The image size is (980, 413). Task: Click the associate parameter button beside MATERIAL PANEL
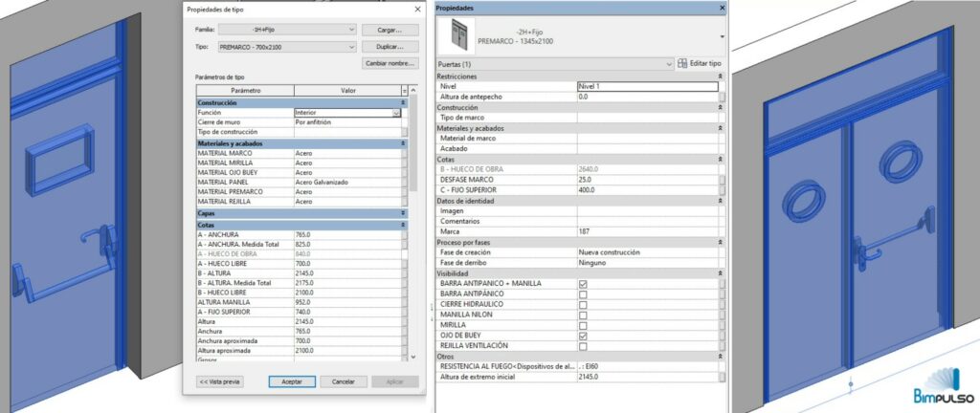[405, 182]
